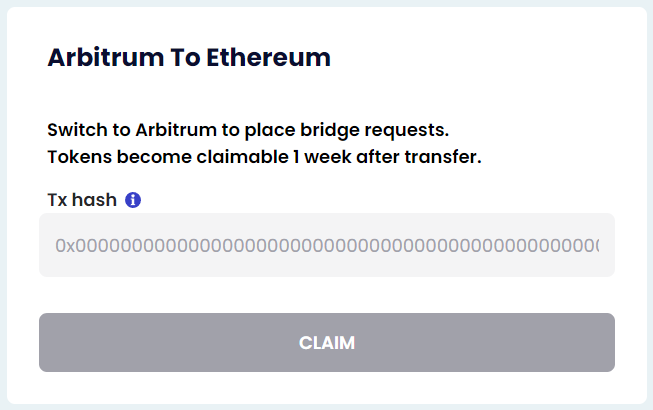
Task: Click the word Arbitrum in the title
Action: click(106, 57)
